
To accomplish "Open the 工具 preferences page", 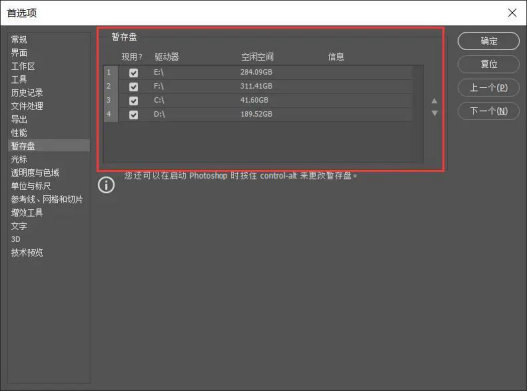I will coord(19,79).
